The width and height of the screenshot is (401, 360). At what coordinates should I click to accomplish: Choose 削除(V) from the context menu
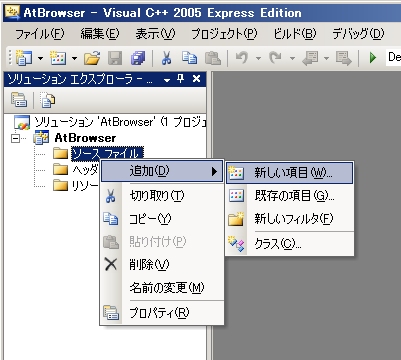162,265
